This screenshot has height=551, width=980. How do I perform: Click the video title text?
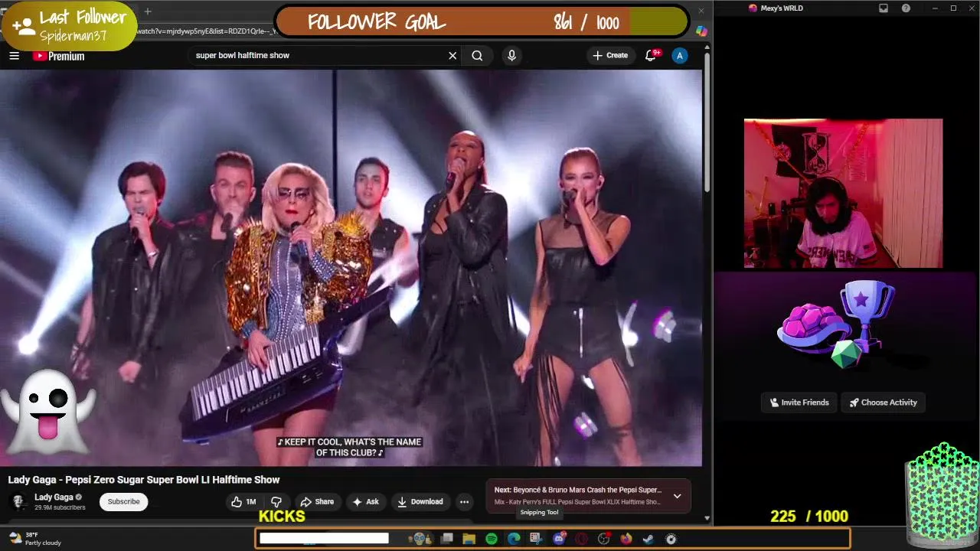tap(144, 480)
